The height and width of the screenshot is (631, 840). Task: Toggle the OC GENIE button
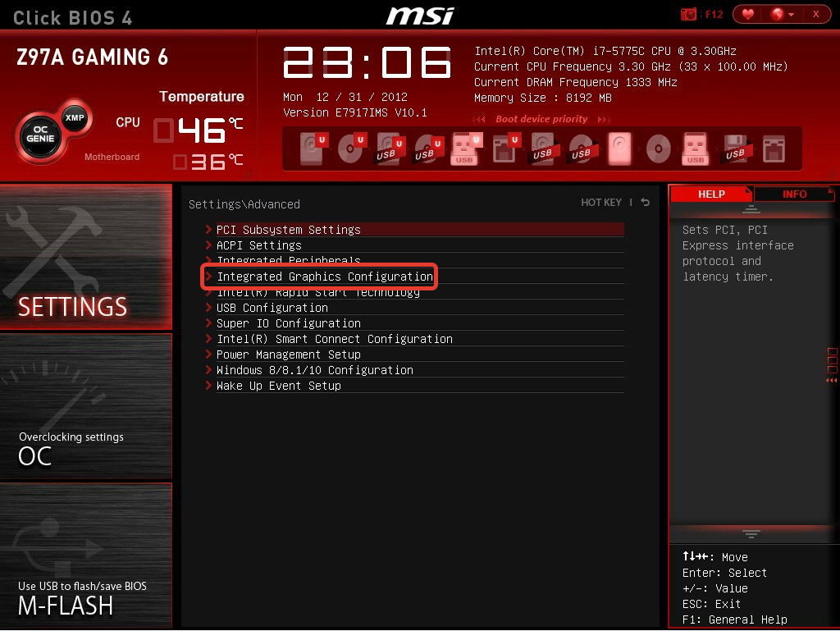[x=40, y=134]
